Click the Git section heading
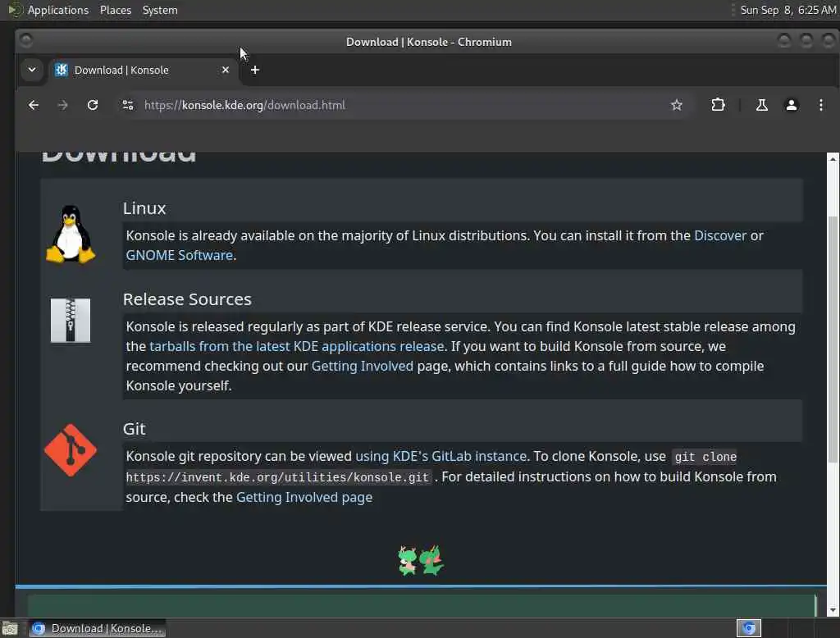 134,429
